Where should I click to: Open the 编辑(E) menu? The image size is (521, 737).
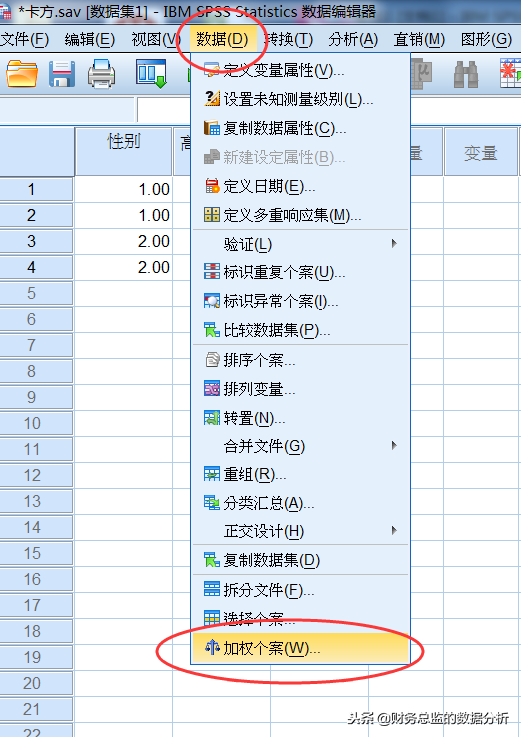point(90,39)
